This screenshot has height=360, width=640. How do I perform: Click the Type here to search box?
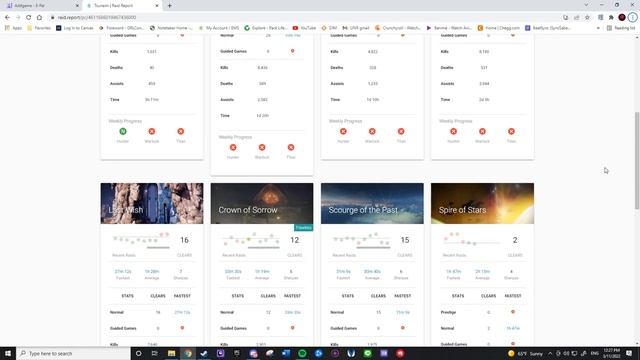pos(73,353)
